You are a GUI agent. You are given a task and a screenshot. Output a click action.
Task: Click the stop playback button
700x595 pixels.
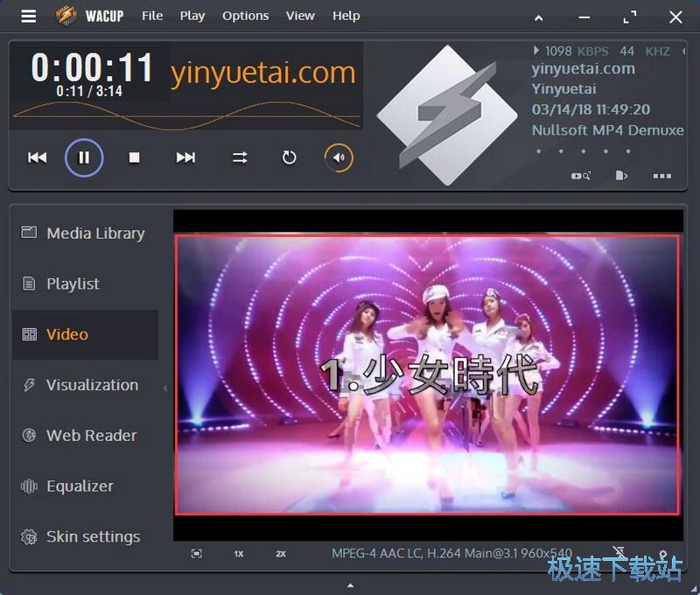click(x=135, y=157)
